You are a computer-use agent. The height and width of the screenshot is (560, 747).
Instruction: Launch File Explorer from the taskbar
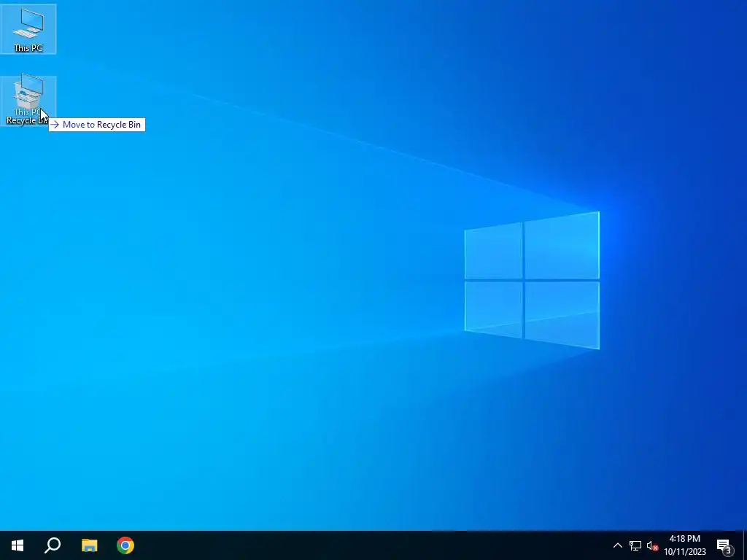pos(89,545)
